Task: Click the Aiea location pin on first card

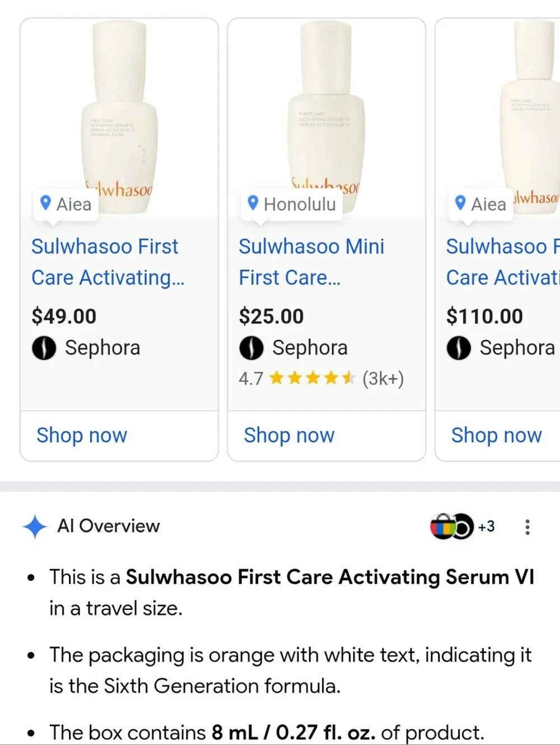Action: click(46, 202)
